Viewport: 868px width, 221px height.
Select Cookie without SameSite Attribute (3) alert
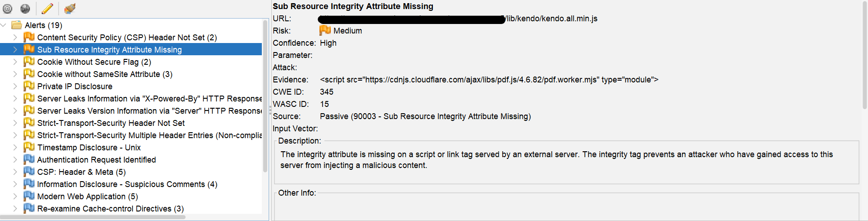(104, 74)
